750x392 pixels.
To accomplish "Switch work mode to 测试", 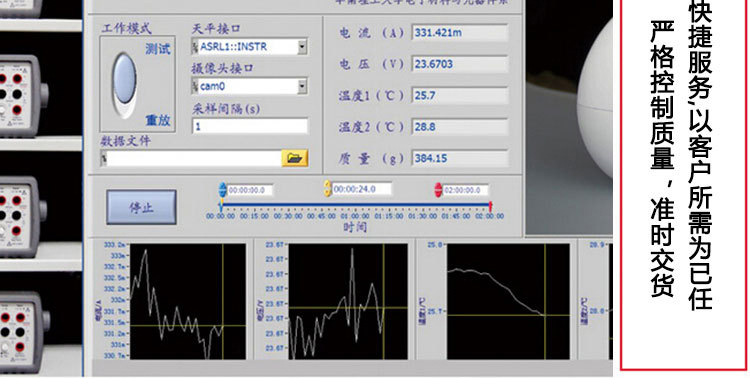I will click(158, 49).
